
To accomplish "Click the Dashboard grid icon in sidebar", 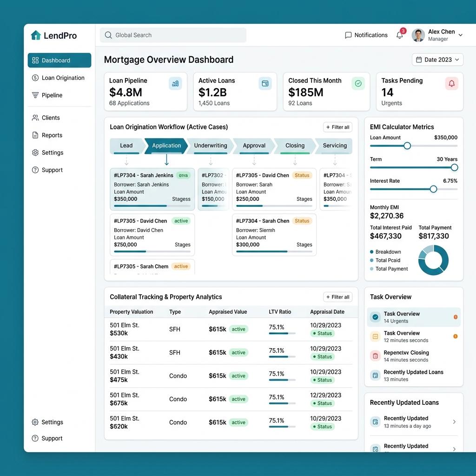I will (35, 60).
